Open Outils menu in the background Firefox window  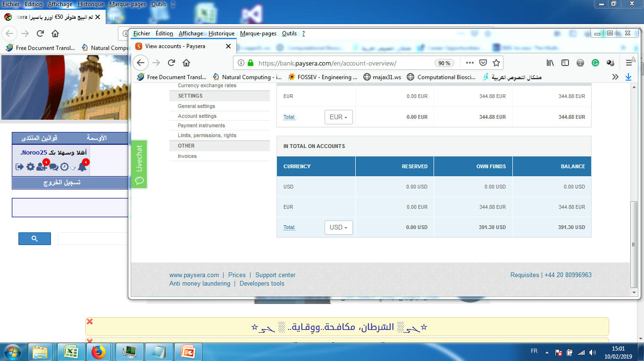pyautogui.click(x=159, y=4)
